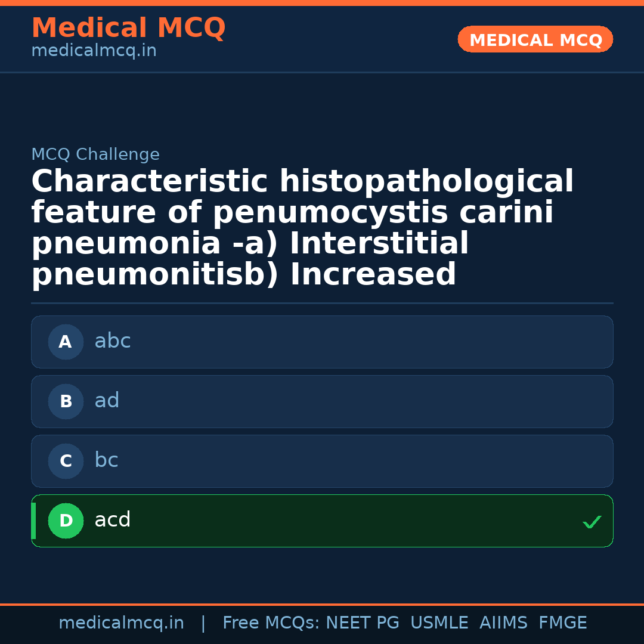Screen dimensions: 644x644
Task: Select the letter B circle icon
Action: 66,401
